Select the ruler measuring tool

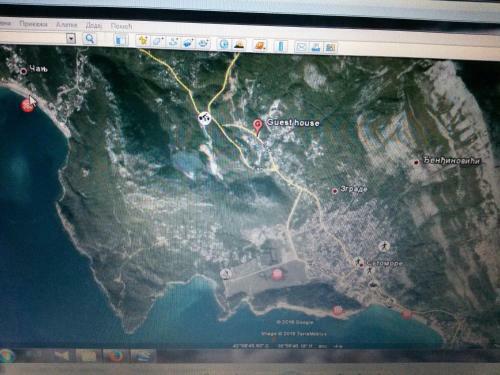pyautogui.click(x=281, y=46)
